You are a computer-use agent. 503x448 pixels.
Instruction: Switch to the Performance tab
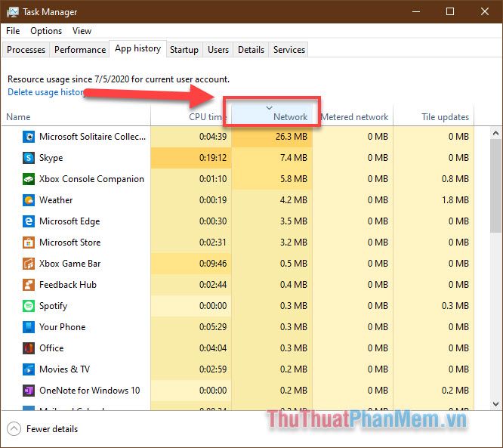click(80, 50)
